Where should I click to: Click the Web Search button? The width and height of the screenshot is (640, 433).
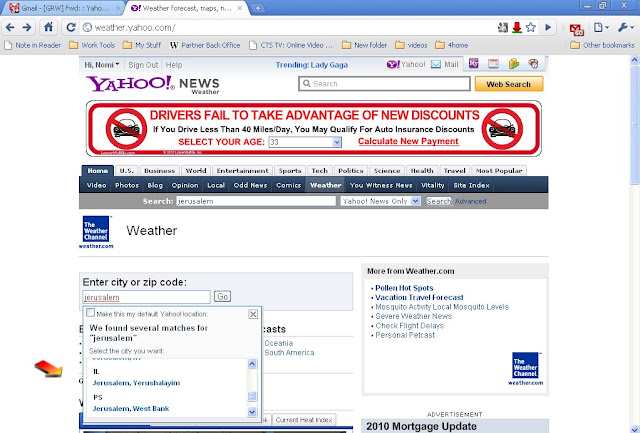[509, 84]
